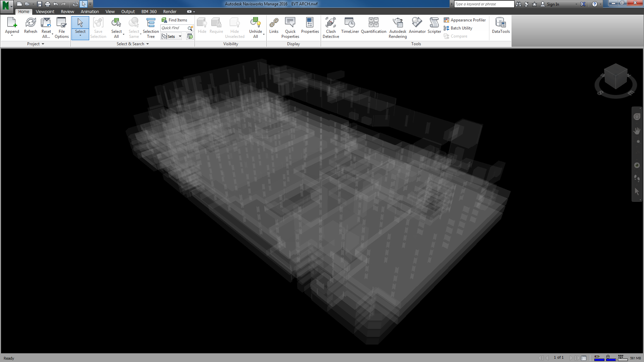Open the BIM 360 tab
644x362 pixels.
[149, 11]
